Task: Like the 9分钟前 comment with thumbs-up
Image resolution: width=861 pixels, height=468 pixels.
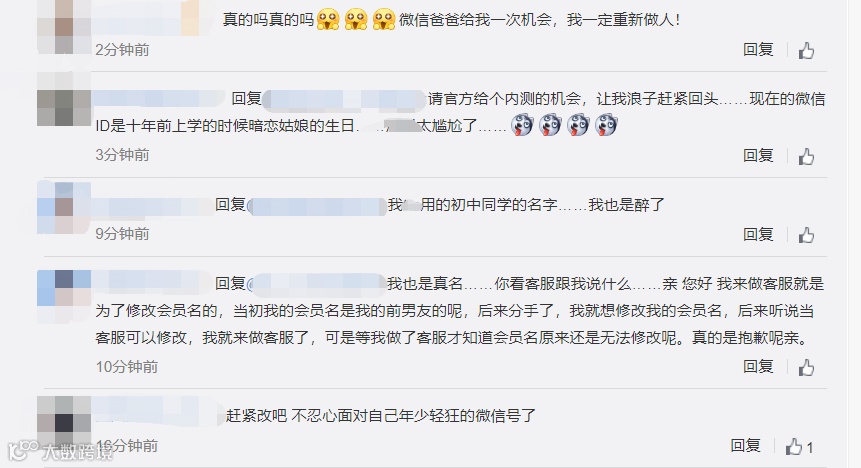Action: point(806,235)
